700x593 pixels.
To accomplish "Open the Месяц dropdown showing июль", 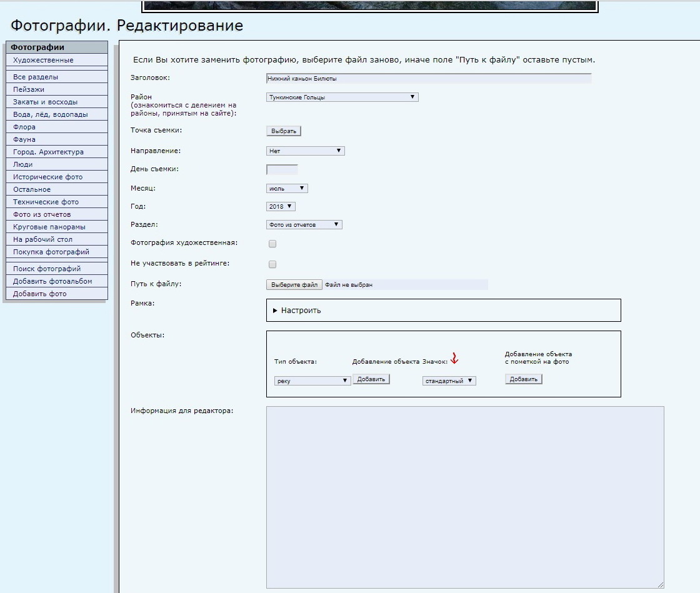I will 287,188.
